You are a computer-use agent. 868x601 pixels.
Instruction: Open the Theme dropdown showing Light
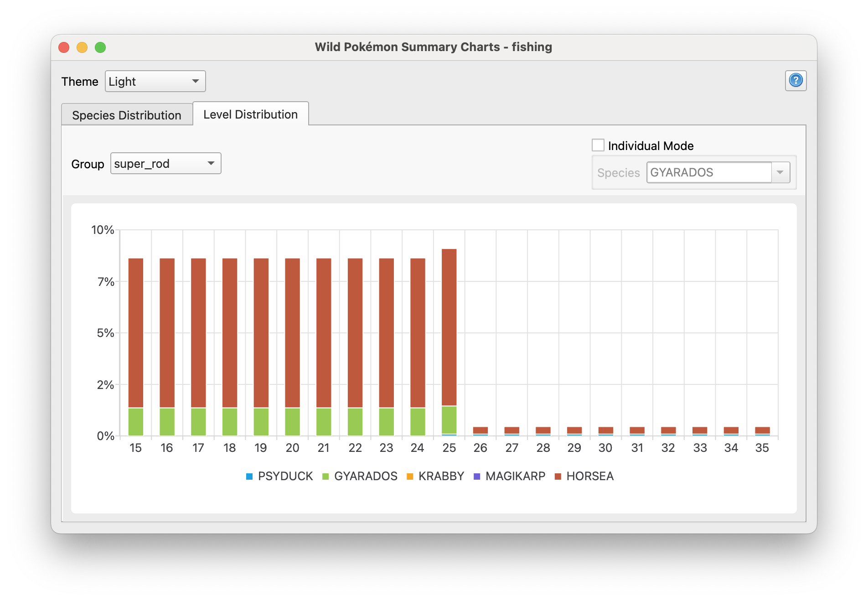click(155, 81)
